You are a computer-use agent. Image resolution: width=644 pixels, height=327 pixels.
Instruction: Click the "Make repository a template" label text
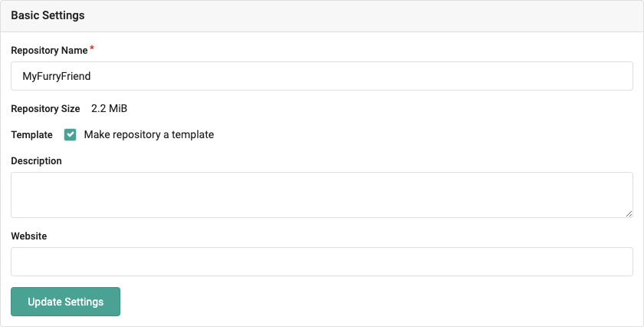[149, 134]
